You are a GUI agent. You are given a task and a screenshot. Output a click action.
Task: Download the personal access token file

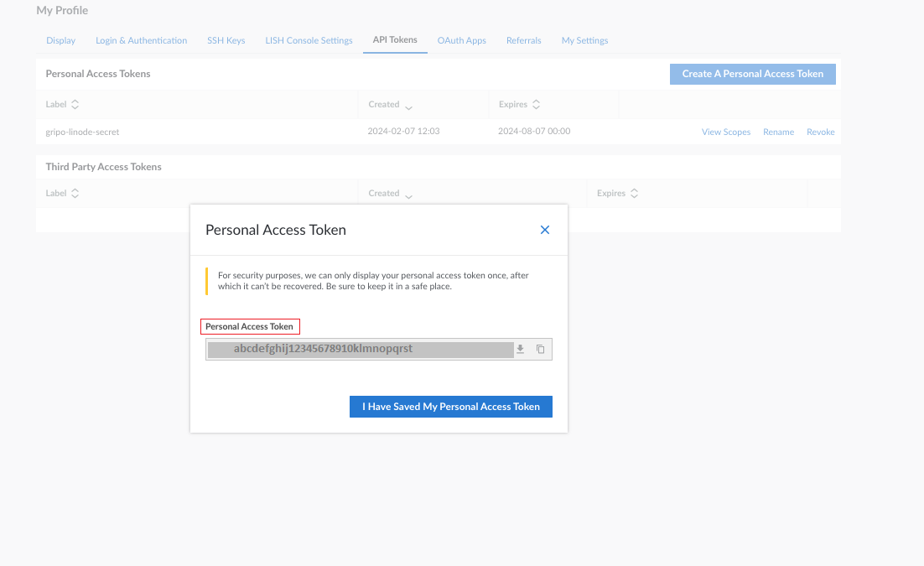pos(520,349)
